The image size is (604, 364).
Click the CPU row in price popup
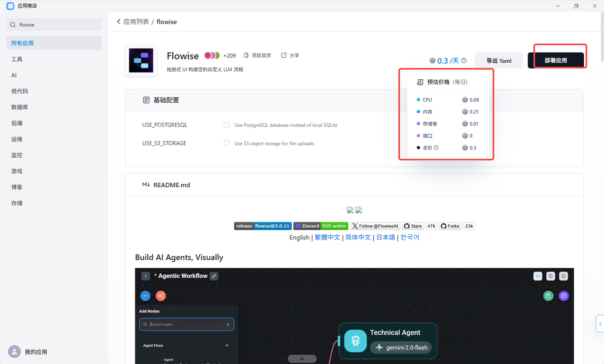pyautogui.click(x=448, y=99)
